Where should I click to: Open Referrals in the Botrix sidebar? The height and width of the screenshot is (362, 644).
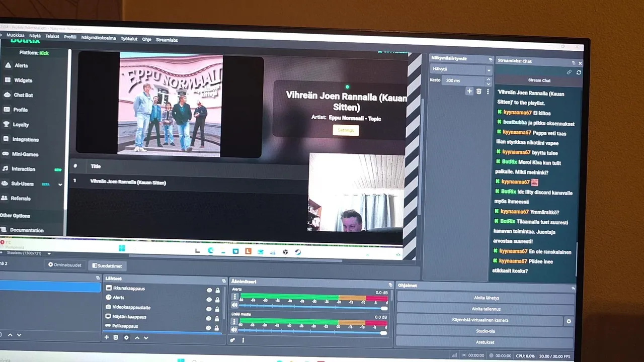click(x=21, y=199)
